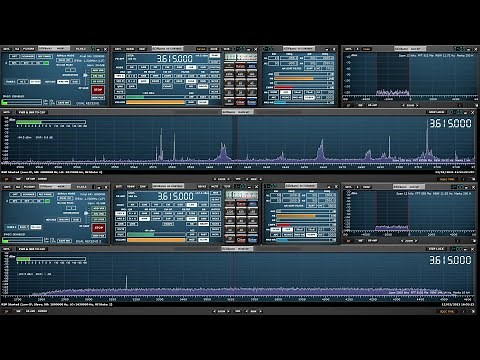Viewport: 480px width, 360px height.
Task: Click the ZOOM right arrow under the top Main SP
Action: (x=229, y=179)
